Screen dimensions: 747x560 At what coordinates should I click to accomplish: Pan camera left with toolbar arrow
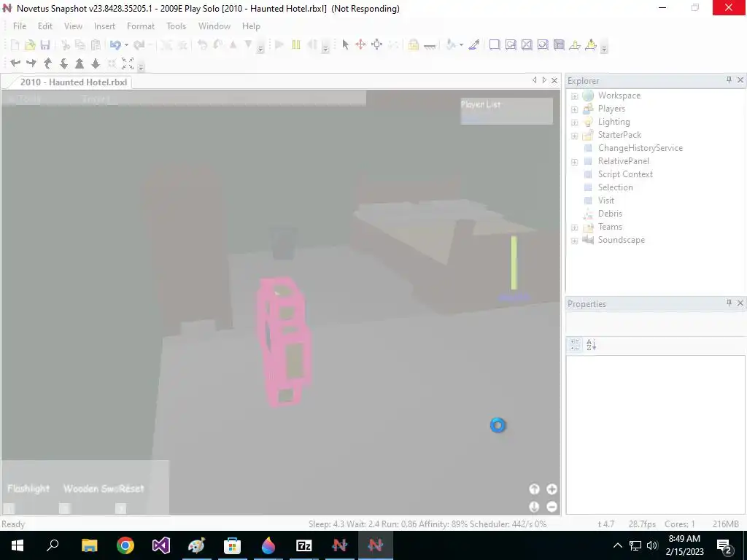point(15,63)
